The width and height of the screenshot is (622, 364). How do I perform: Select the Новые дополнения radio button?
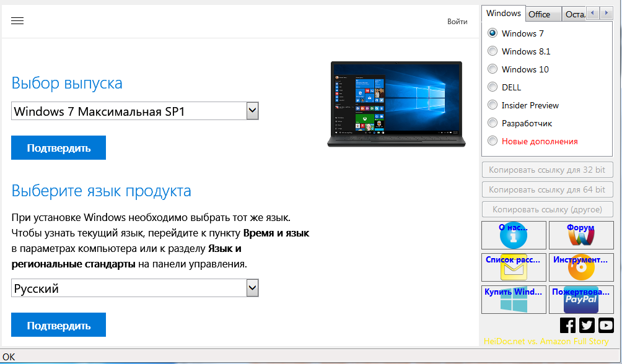493,141
